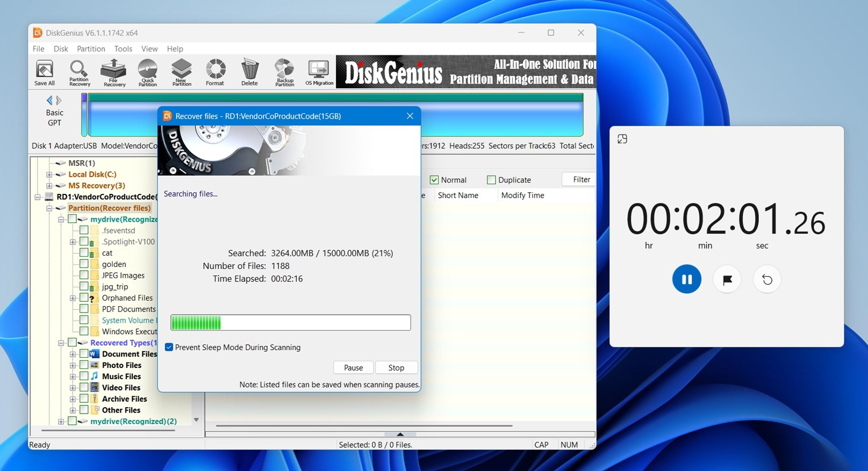The width and height of the screenshot is (868, 471).
Task: Open the Tools menu
Action: point(123,49)
